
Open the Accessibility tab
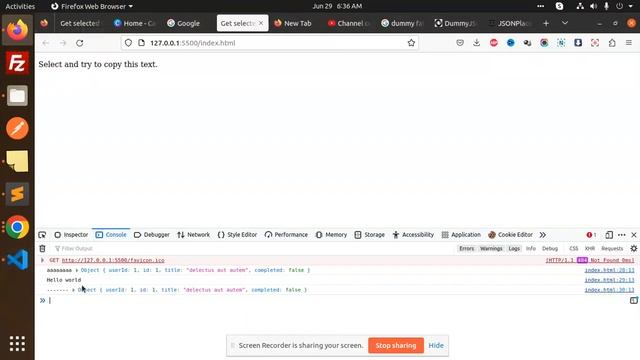[x=413, y=235]
